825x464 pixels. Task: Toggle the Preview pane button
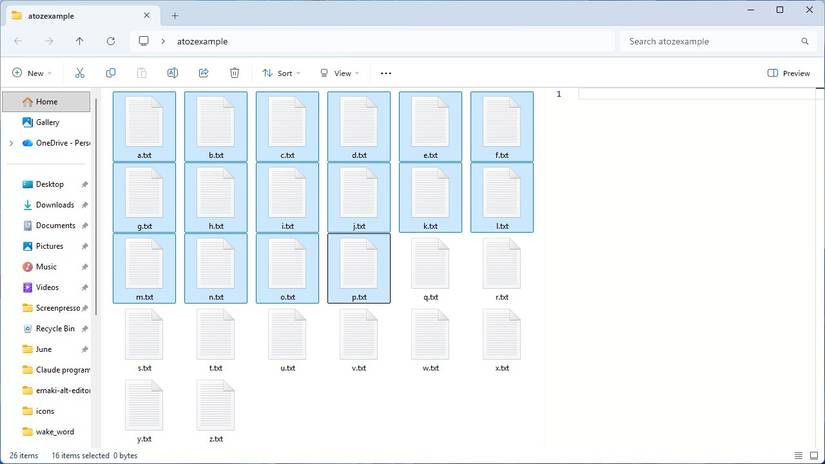[789, 73]
